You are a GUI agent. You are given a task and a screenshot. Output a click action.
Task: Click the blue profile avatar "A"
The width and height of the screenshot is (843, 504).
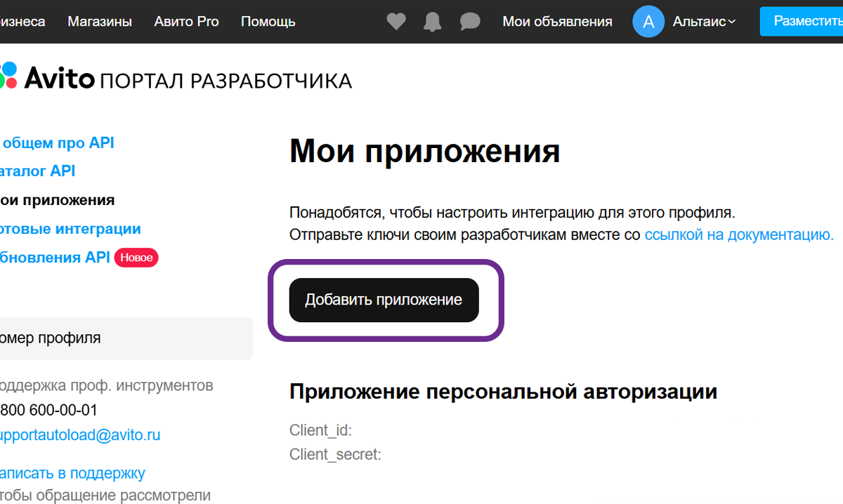coord(648,22)
